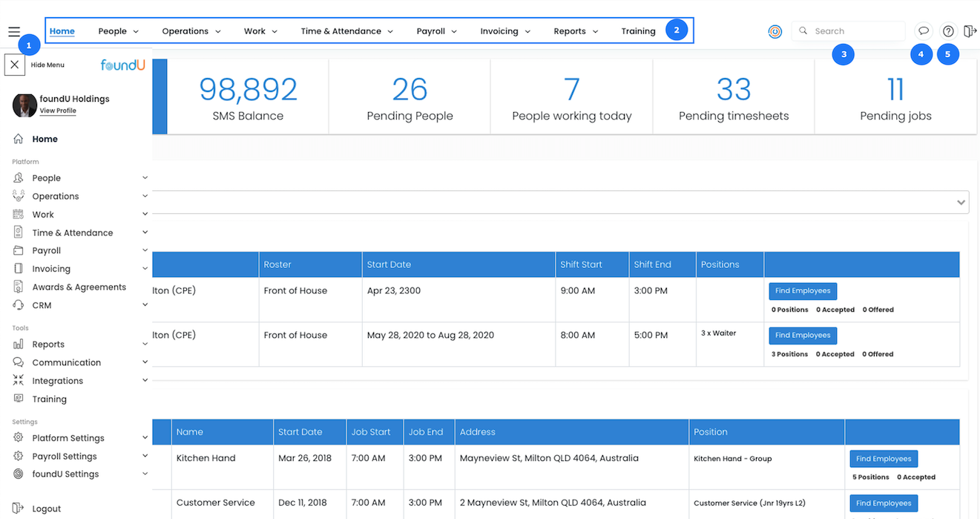Click the chat message bubble icon
The width and height of the screenshot is (980, 519).
923,31
